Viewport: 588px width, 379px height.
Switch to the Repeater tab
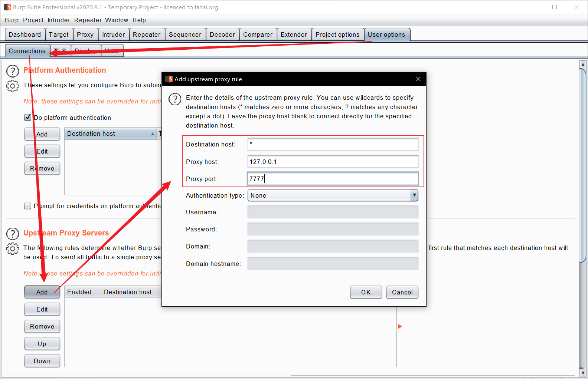point(147,34)
